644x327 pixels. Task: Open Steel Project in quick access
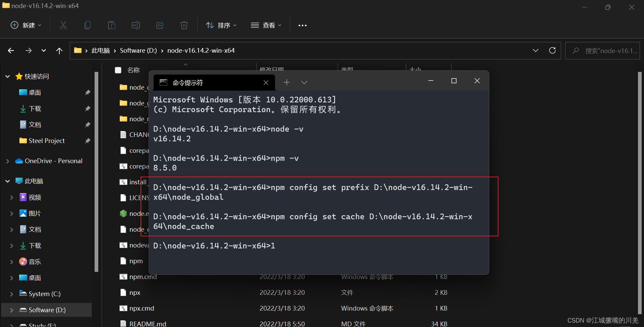pyautogui.click(x=47, y=141)
